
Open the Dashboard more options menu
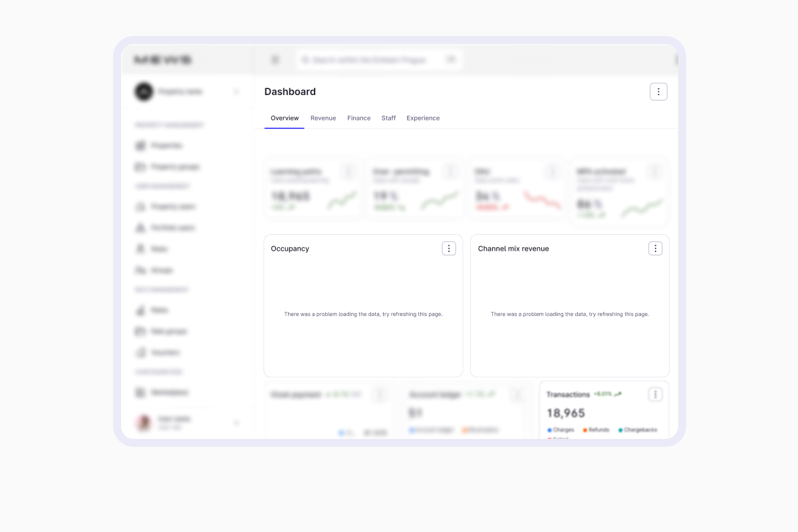pos(658,92)
